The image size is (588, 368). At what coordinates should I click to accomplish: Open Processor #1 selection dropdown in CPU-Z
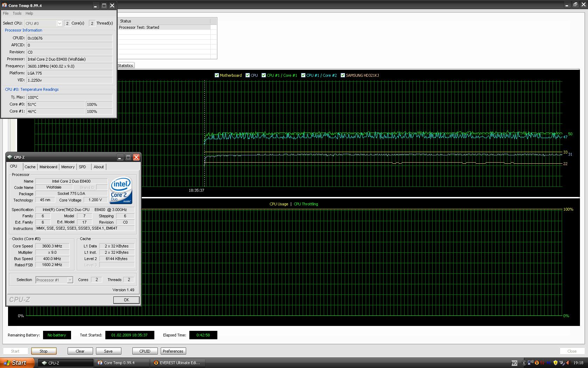pos(54,280)
